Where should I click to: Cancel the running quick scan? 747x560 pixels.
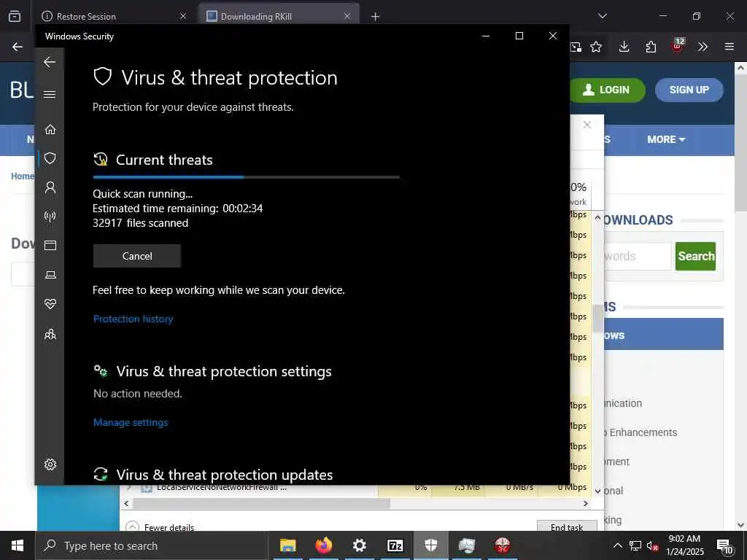(x=136, y=256)
